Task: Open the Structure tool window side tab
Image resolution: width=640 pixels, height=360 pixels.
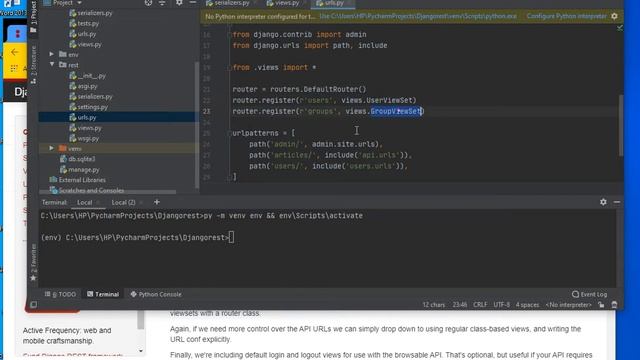Action: (33, 64)
